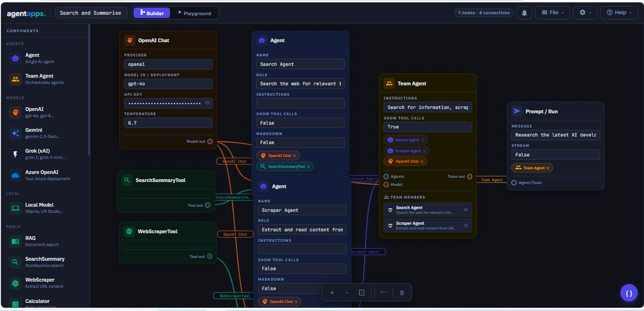644x311 pixels.
Task: Edit the Model ID field gpt-4o
Action: (x=168, y=84)
